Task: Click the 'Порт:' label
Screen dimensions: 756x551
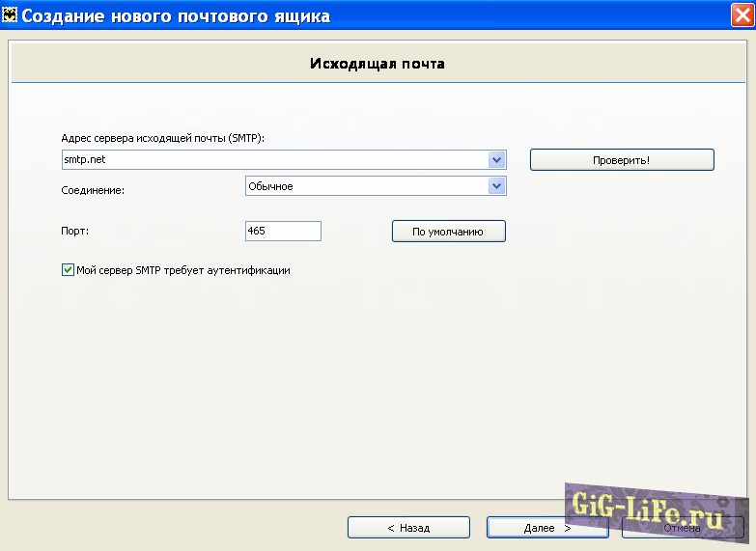Action: point(74,232)
